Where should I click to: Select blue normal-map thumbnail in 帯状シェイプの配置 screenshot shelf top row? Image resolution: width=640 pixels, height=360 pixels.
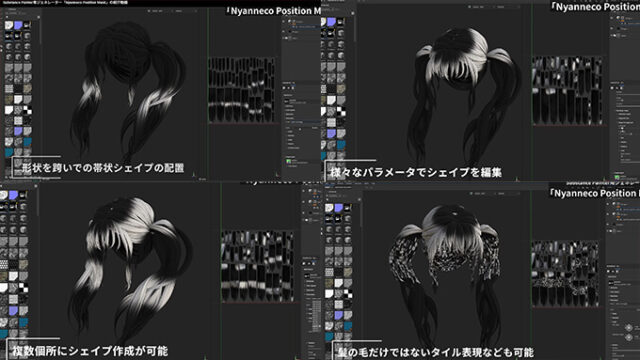(18, 25)
